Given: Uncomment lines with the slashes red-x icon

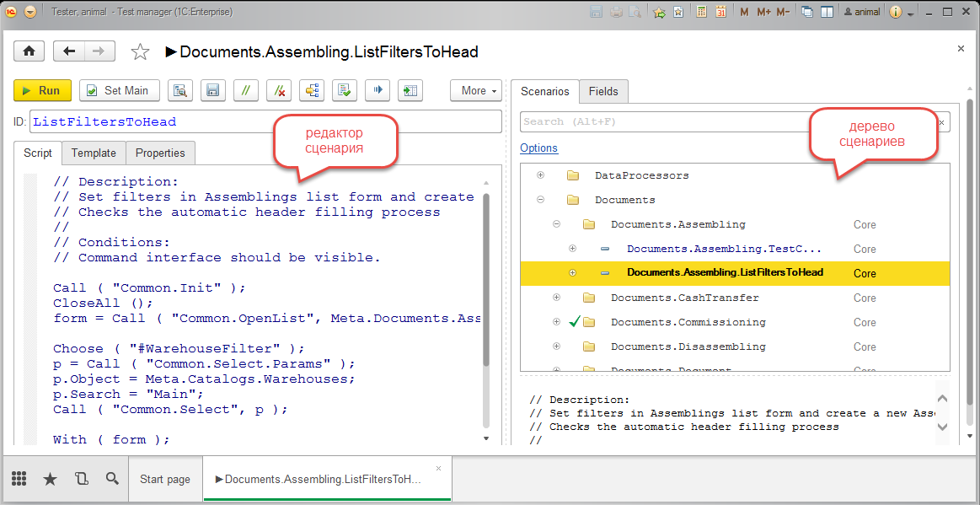Looking at the screenshot, I should (x=280, y=90).
